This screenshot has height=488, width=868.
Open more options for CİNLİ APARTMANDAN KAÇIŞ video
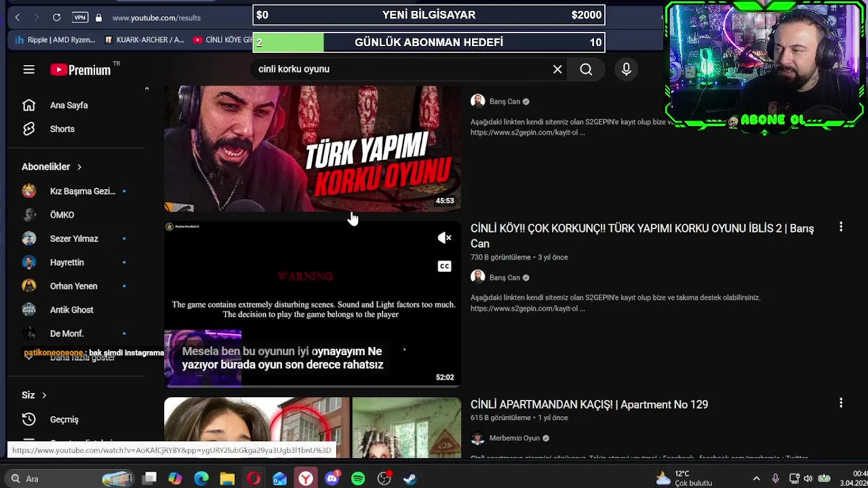click(841, 403)
